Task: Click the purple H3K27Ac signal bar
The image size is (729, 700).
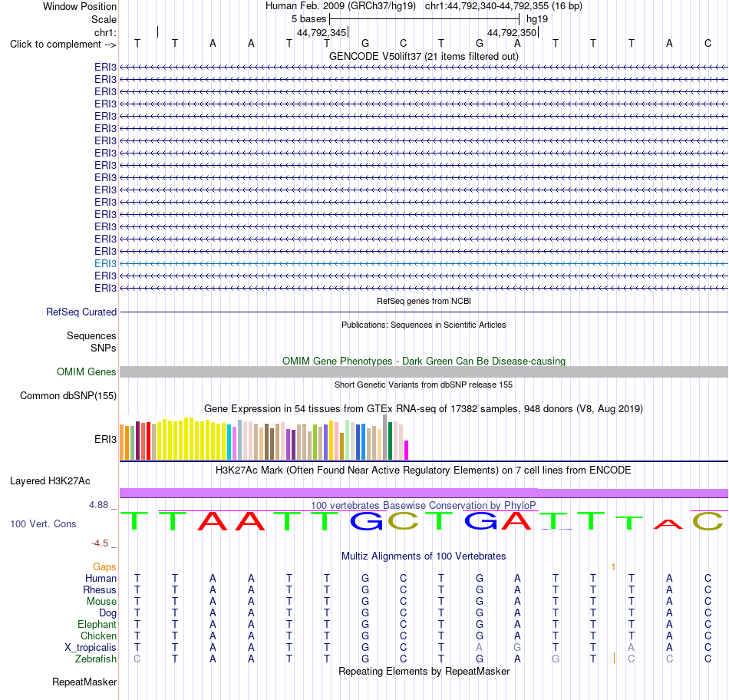Action: tap(424, 493)
